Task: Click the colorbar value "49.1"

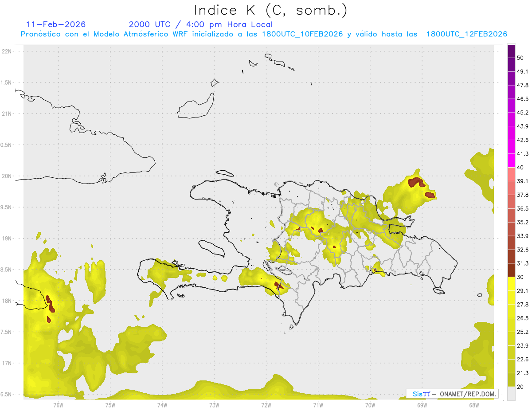Action: (x=523, y=71)
